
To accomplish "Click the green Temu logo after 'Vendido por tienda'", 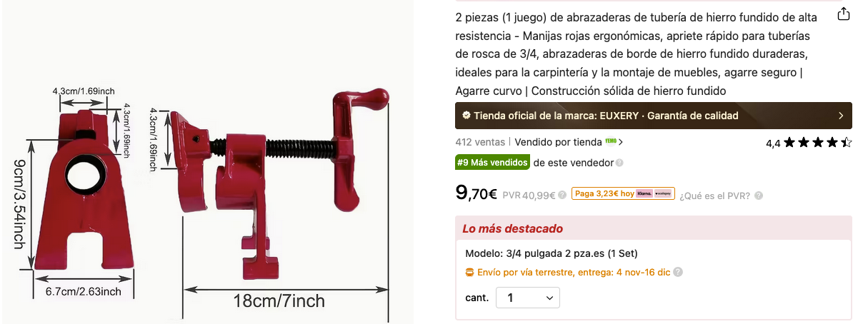I will pos(611,141).
